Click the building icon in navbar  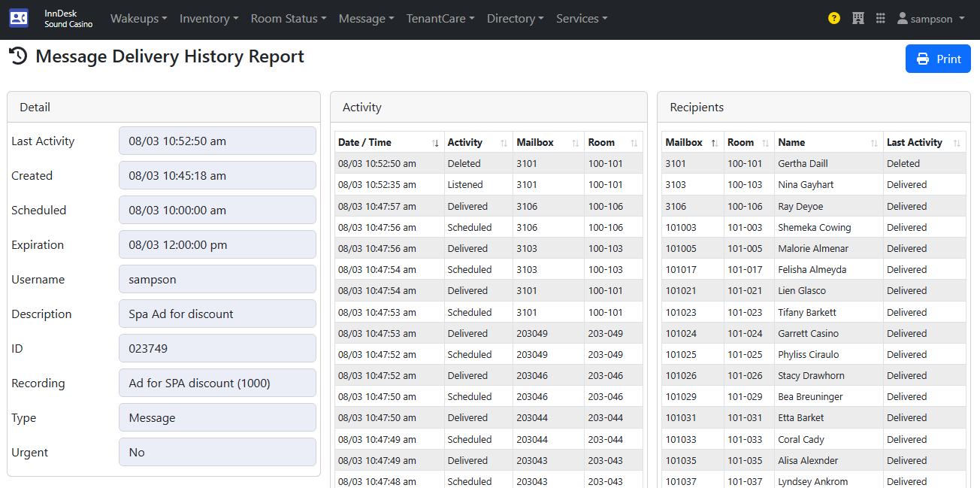click(x=857, y=19)
